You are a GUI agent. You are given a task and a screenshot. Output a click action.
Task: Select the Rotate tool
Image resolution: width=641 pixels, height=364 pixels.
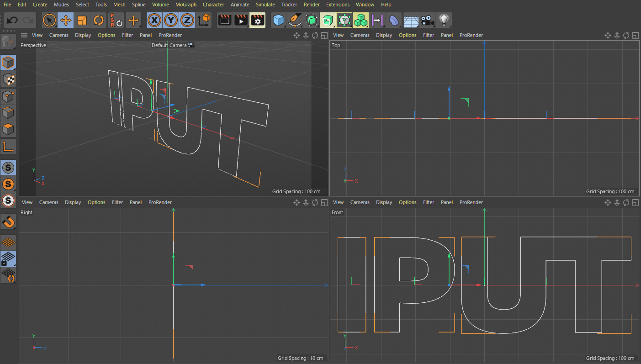[x=99, y=20]
